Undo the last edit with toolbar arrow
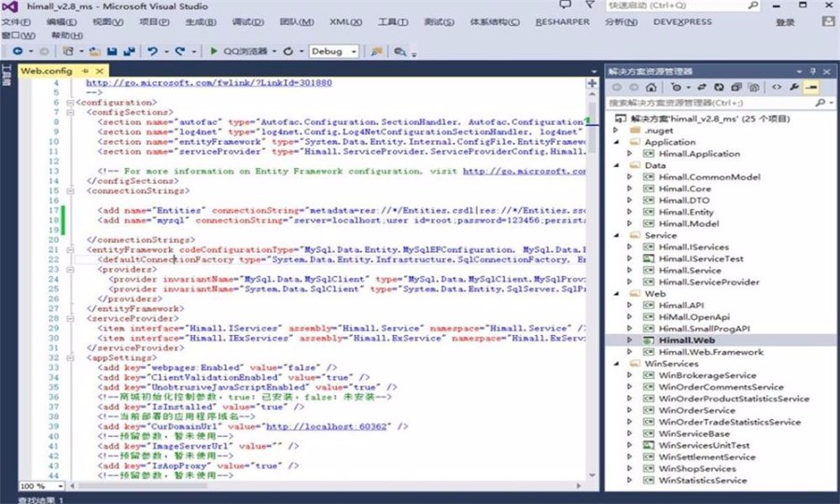This screenshot has width=840, height=504. coord(153,51)
